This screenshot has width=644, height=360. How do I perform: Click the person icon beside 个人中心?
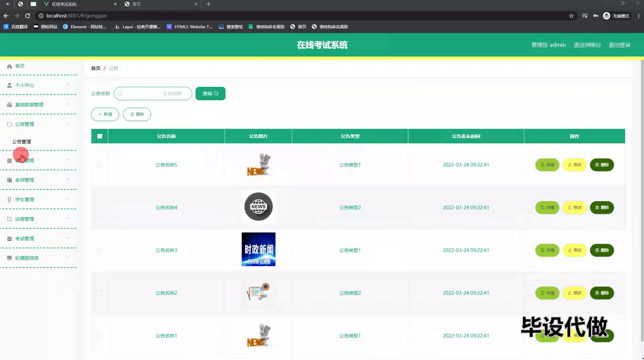pyautogui.click(x=9, y=85)
